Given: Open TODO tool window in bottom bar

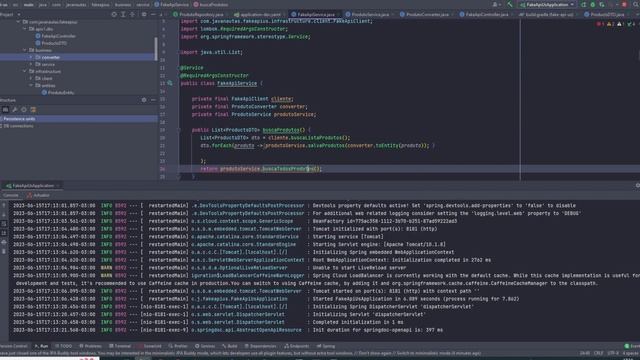Looking at the screenshot, I should [64, 346].
